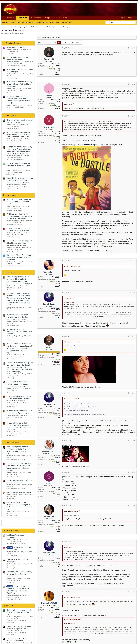Open jewl01's pink J avatar
Image resolution: width=138 pixels, height=644 pixels.
(x=49, y=89)
